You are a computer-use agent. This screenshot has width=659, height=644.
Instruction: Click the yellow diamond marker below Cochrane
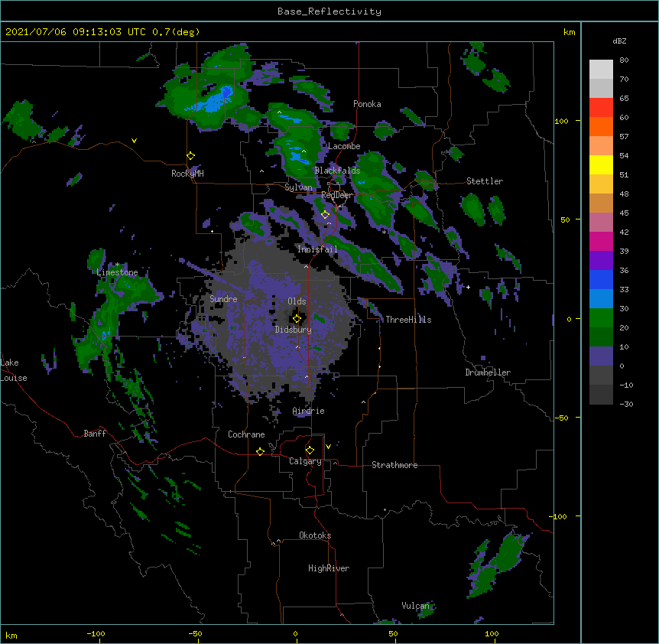pyautogui.click(x=260, y=451)
